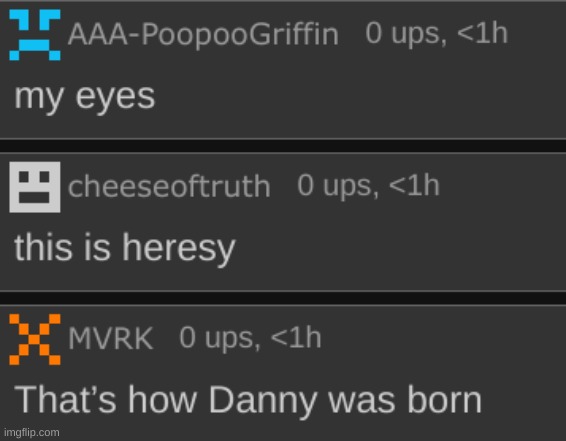Select the 'this is heresy' comment text
The width and height of the screenshot is (566, 441).
click(x=125, y=249)
